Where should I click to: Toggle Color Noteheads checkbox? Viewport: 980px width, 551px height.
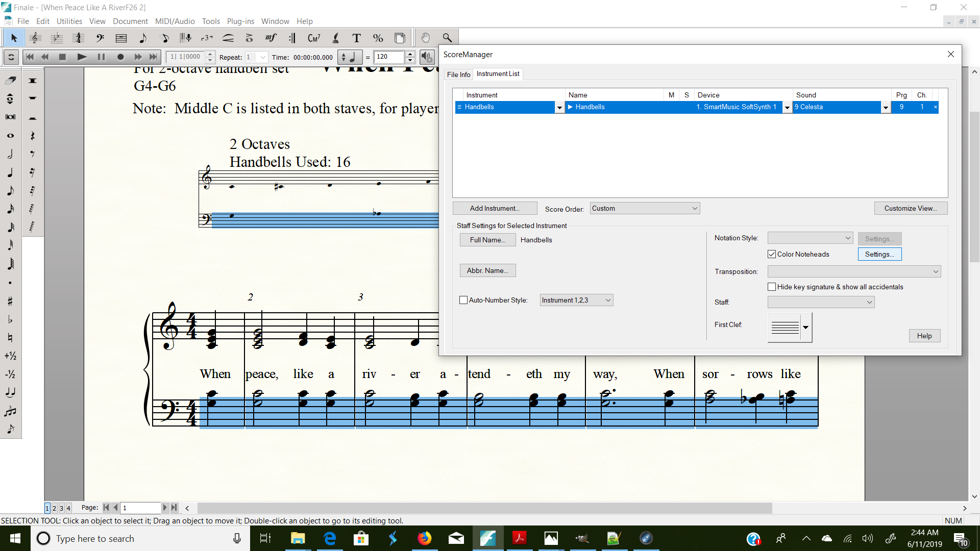pos(772,254)
